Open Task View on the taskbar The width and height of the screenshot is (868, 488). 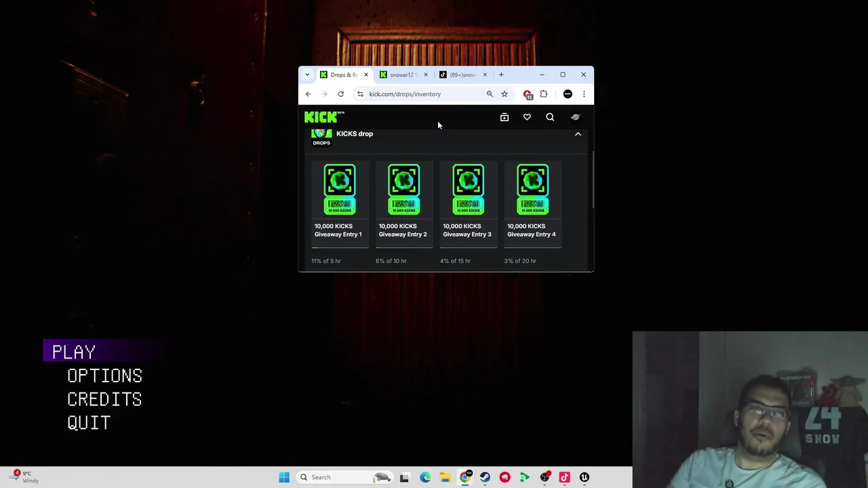[405, 477]
